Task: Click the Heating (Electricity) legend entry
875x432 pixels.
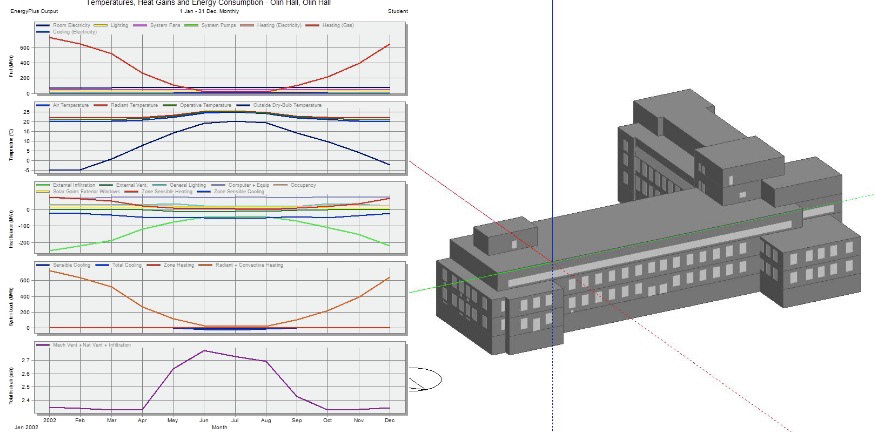Action: click(x=270, y=25)
